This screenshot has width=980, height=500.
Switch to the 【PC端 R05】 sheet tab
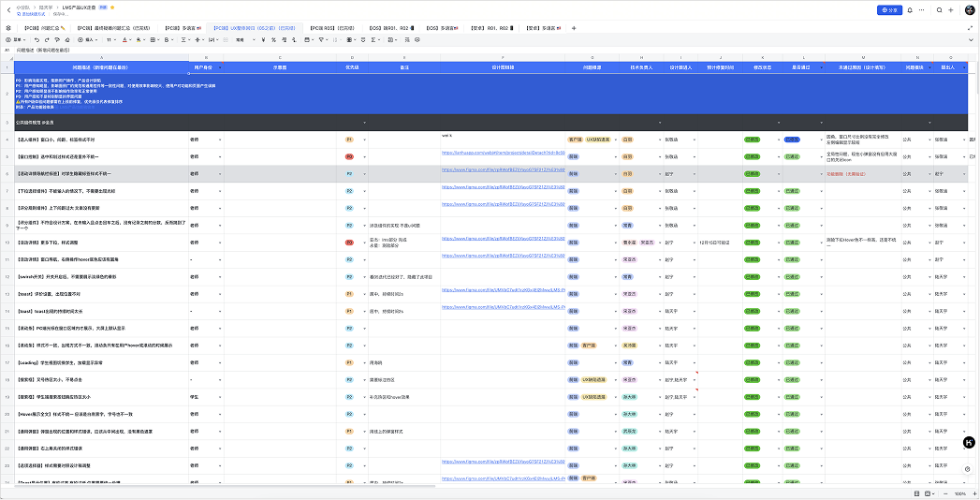tap(332, 28)
